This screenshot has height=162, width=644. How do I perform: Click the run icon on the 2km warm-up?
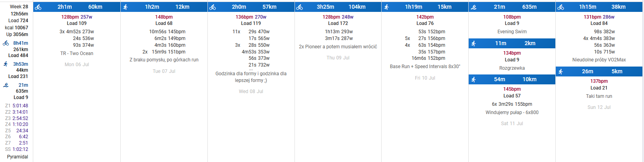pyautogui.click(x=474, y=44)
